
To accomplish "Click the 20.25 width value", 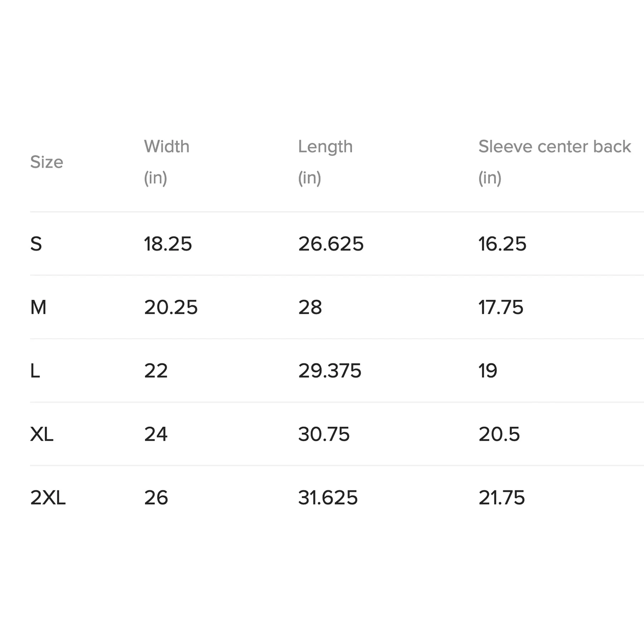I will pos(171,307).
